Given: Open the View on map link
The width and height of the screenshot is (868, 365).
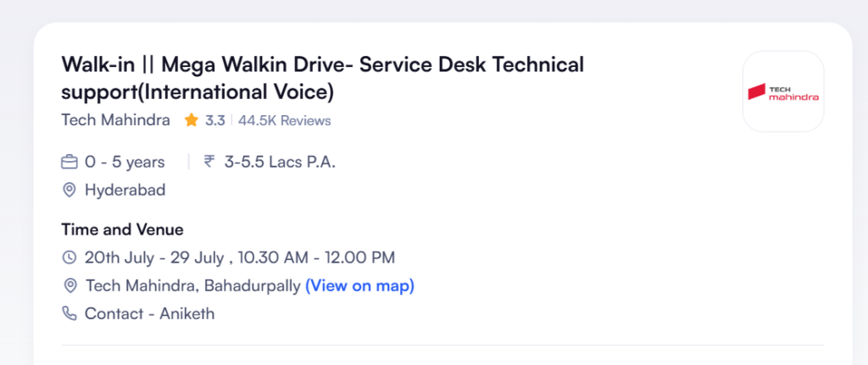Looking at the screenshot, I should [359, 286].
